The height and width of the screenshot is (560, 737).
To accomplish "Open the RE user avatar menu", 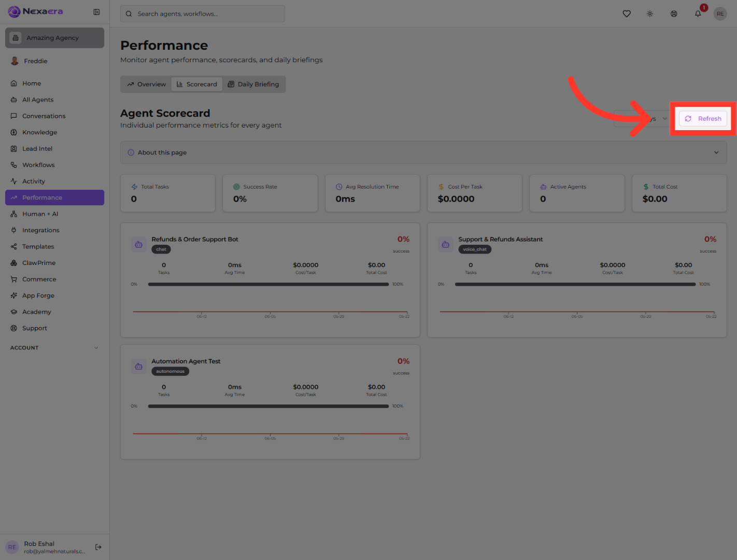I will coord(720,14).
